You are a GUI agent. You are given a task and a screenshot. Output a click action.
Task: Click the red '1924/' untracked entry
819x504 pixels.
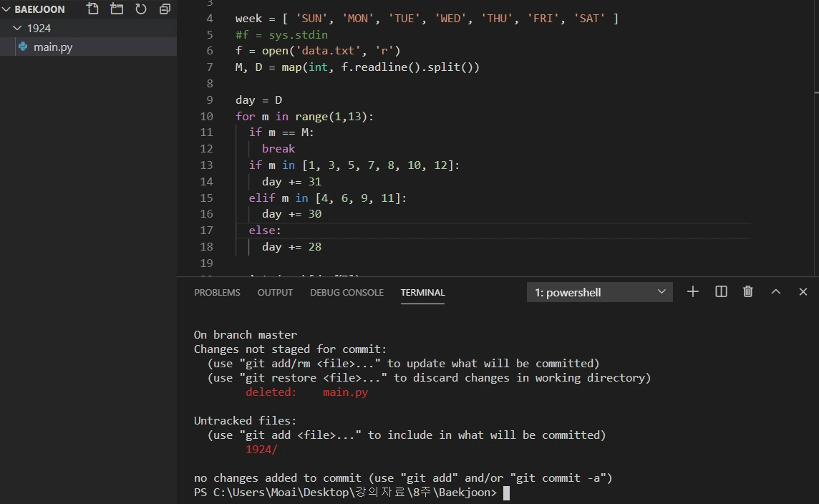261,450
